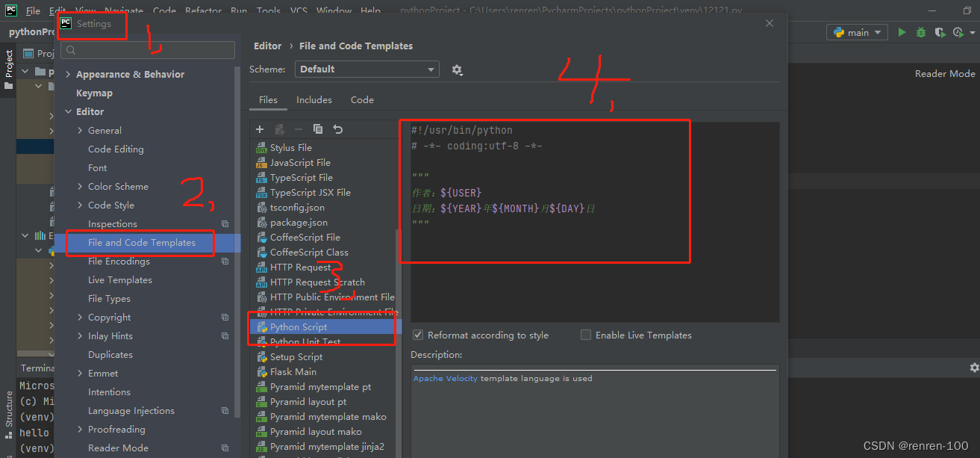Toggle Reformat according to style checkbox

coord(418,335)
